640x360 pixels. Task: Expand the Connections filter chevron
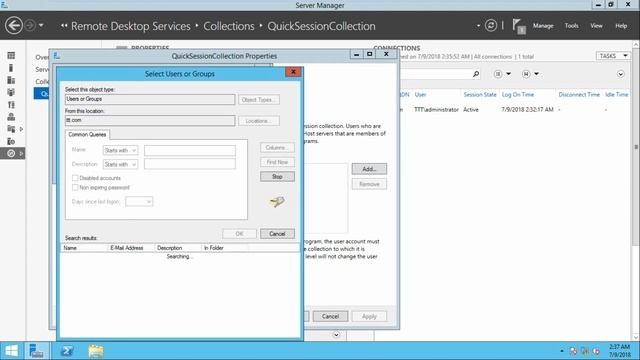[x=620, y=74]
